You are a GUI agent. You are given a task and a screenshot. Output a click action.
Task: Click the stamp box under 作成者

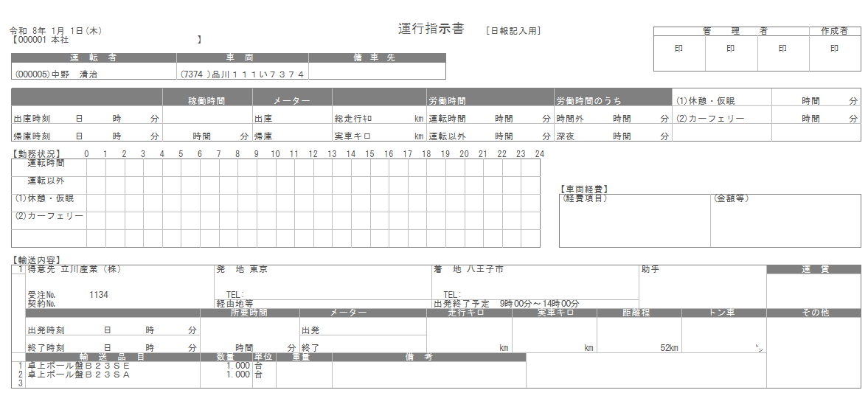pyautogui.click(x=834, y=49)
